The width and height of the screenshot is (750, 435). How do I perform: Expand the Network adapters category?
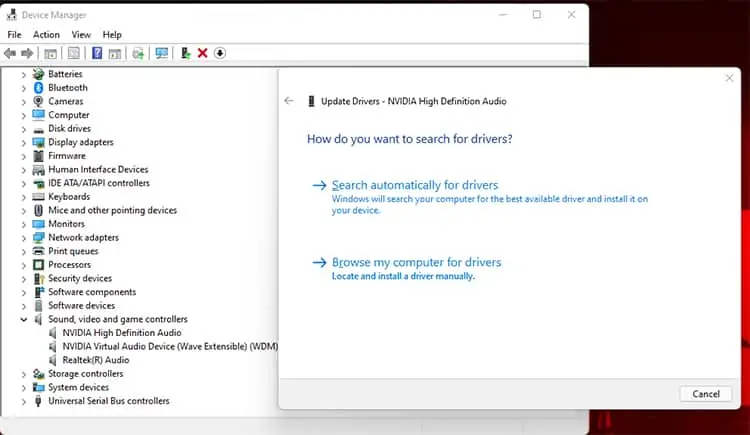(23, 238)
